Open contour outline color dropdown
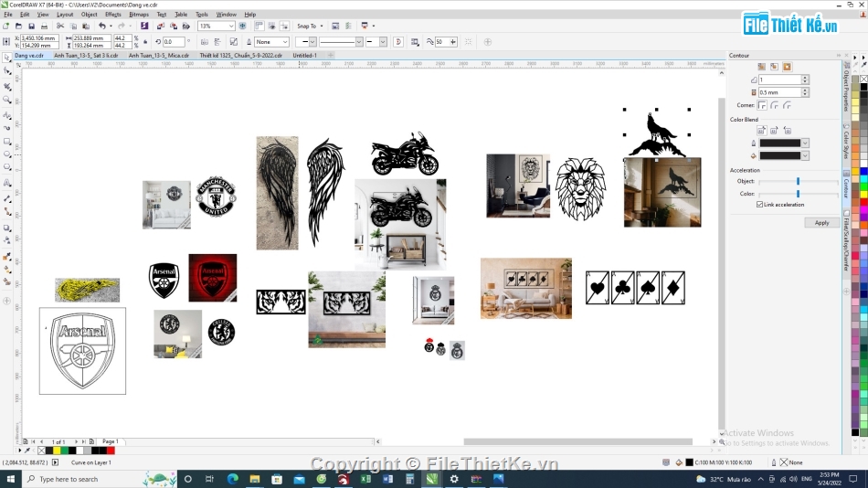The height and width of the screenshot is (488, 868). click(805, 143)
